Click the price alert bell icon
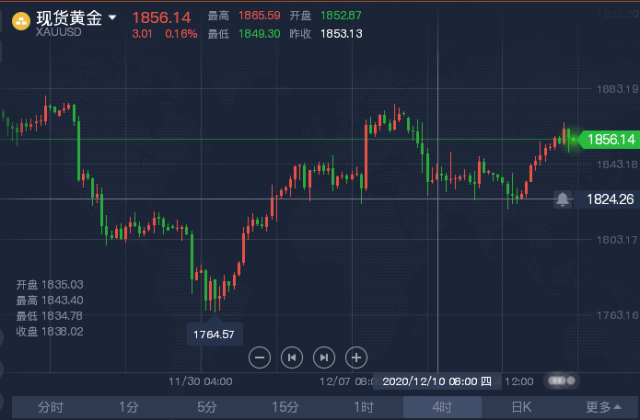640x420 pixels. click(562, 199)
